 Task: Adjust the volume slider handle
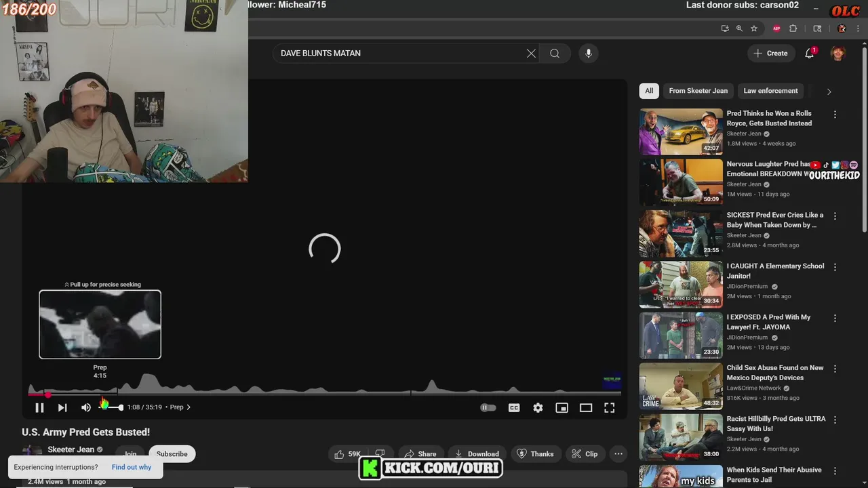click(121, 407)
